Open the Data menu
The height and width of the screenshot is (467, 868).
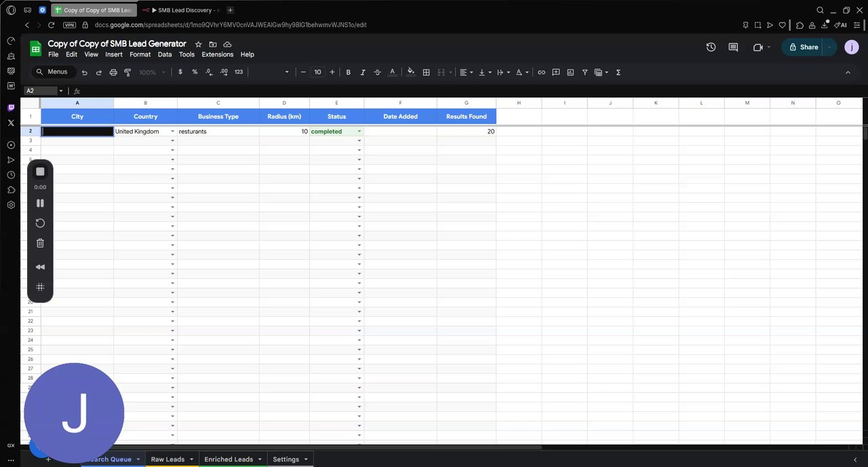[165, 54]
